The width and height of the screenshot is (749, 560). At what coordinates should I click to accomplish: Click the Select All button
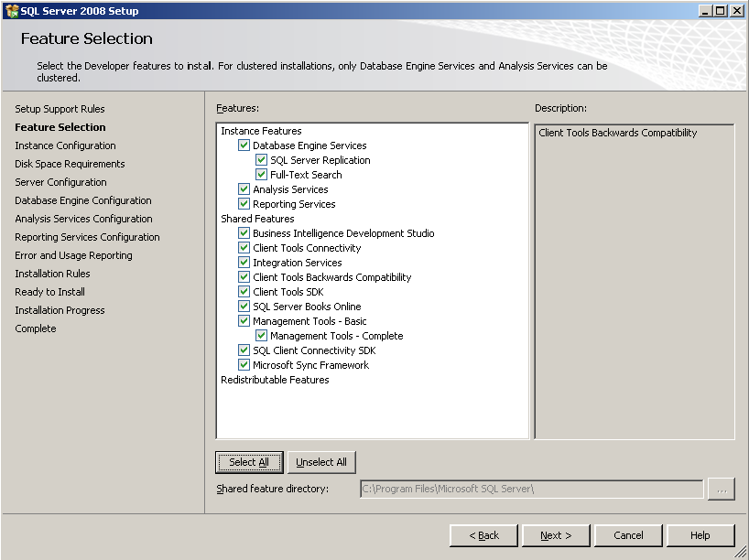[249, 462]
